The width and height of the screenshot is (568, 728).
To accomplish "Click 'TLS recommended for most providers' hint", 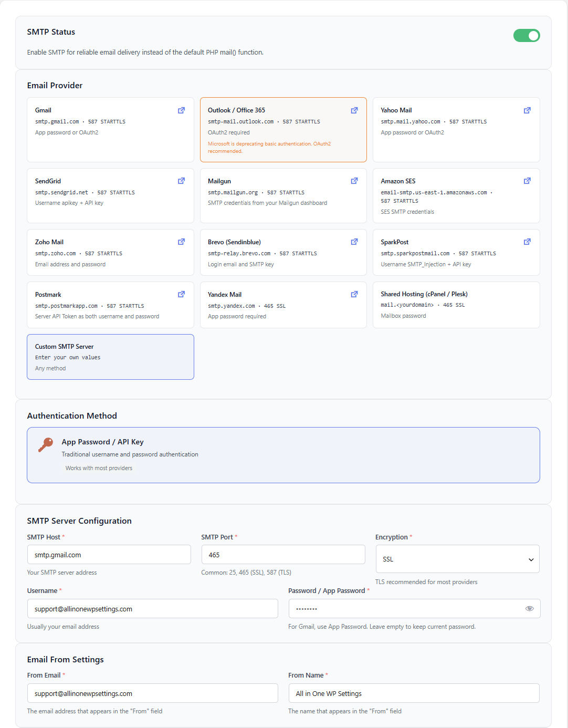I will pyautogui.click(x=426, y=582).
